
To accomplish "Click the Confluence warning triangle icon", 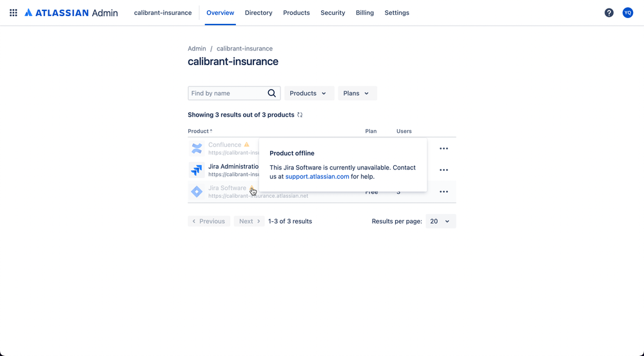I will (x=246, y=144).
